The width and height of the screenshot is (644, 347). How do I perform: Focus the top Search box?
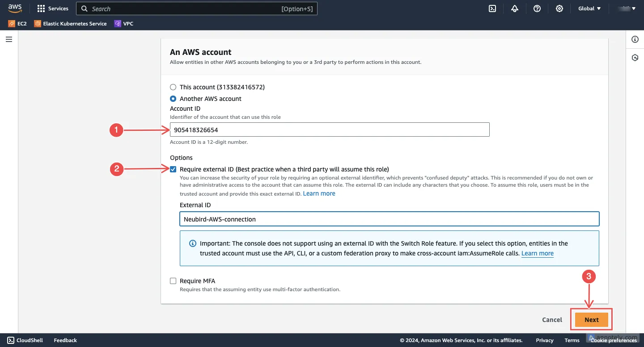197,8
